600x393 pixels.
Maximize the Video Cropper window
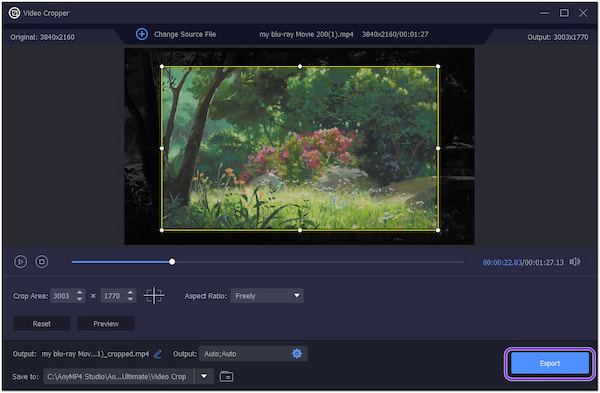click(564, 13)
